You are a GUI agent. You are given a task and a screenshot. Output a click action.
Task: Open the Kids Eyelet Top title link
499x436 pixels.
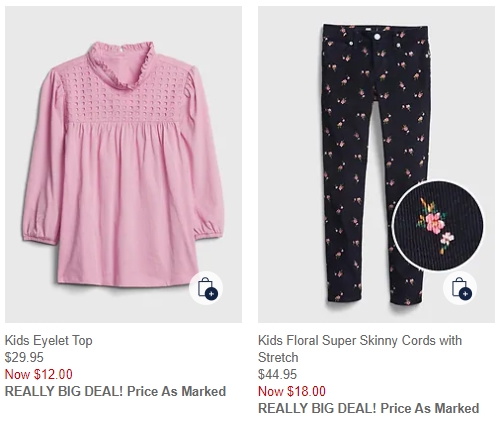click(x=49, y=340)
